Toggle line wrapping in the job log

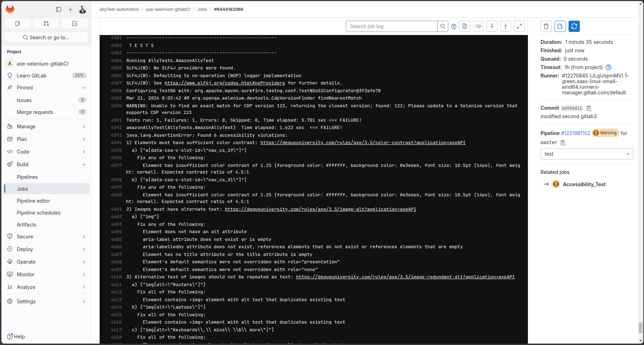point(478,26)
